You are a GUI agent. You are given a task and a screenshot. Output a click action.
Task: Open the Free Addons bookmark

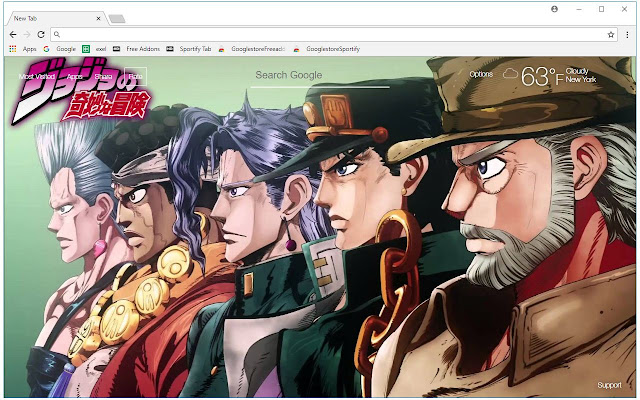(136, 49)
